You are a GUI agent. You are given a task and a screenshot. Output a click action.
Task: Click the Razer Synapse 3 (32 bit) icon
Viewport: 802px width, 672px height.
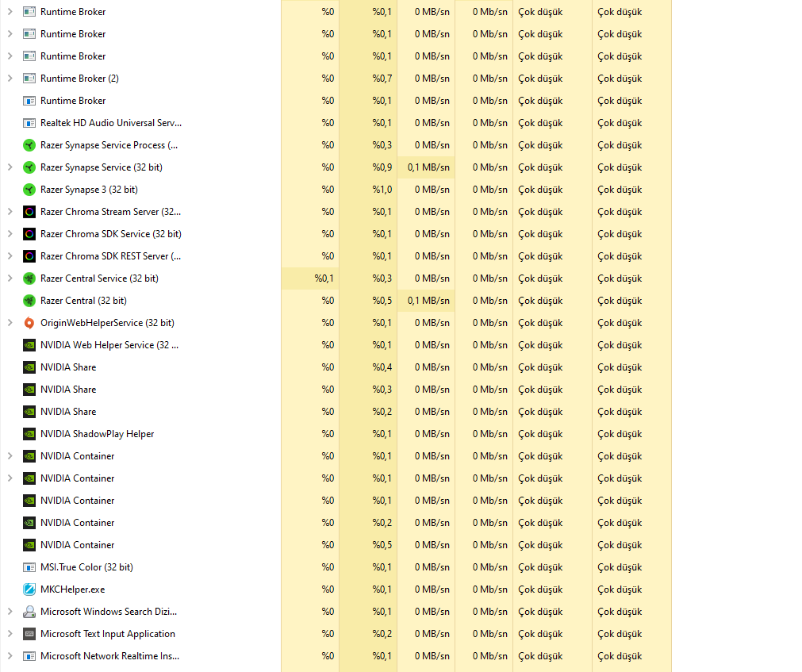click(29, 190)
